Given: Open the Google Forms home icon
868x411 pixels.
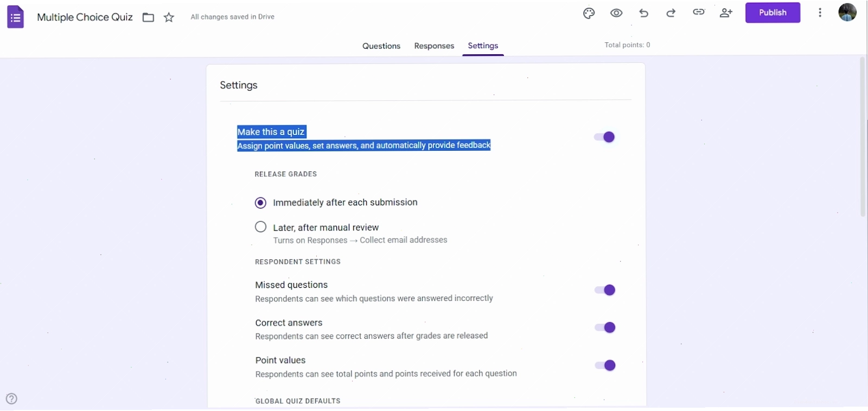Looking at the screenshot, I should point(16,17).
